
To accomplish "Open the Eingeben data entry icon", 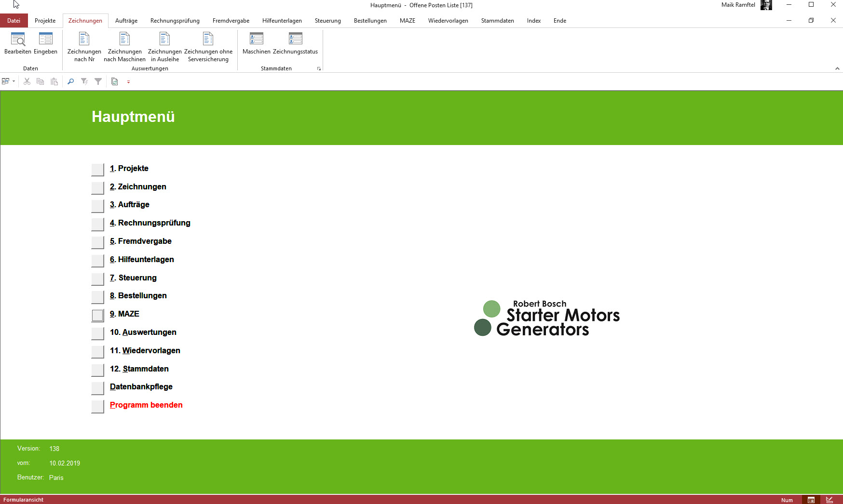I will [45, 44].
